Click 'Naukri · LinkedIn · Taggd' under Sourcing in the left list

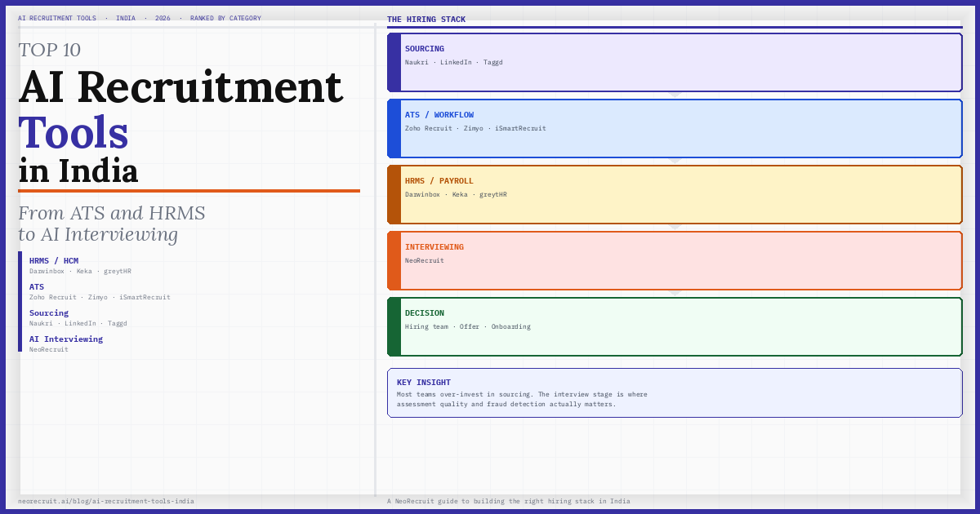pos(78,324)
